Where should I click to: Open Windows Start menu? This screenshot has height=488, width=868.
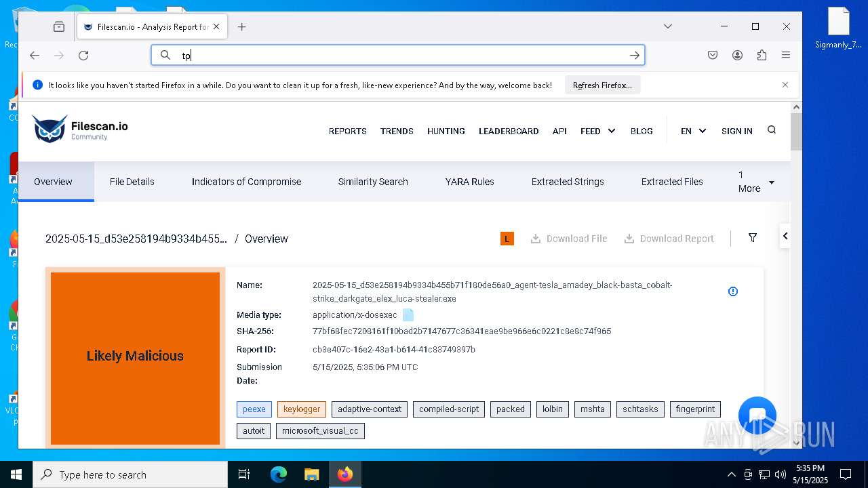pos(16,474)
